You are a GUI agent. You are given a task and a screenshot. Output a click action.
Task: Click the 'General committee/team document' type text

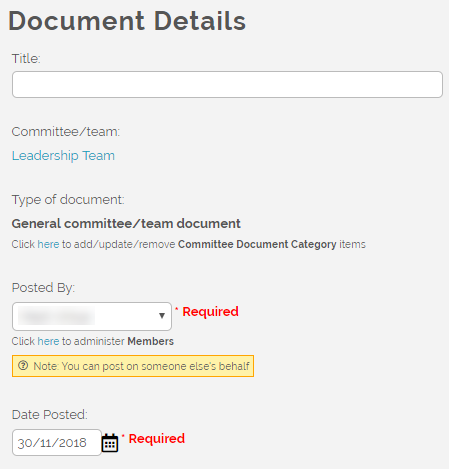pyautogui.click(x=126, y=224)
